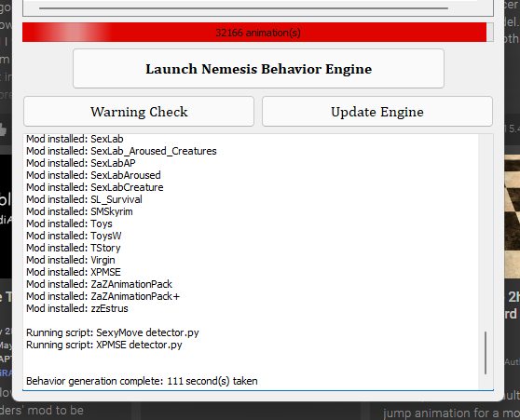520x420 pixels.
Task: Run the Warning Check button
Action: 139,112
